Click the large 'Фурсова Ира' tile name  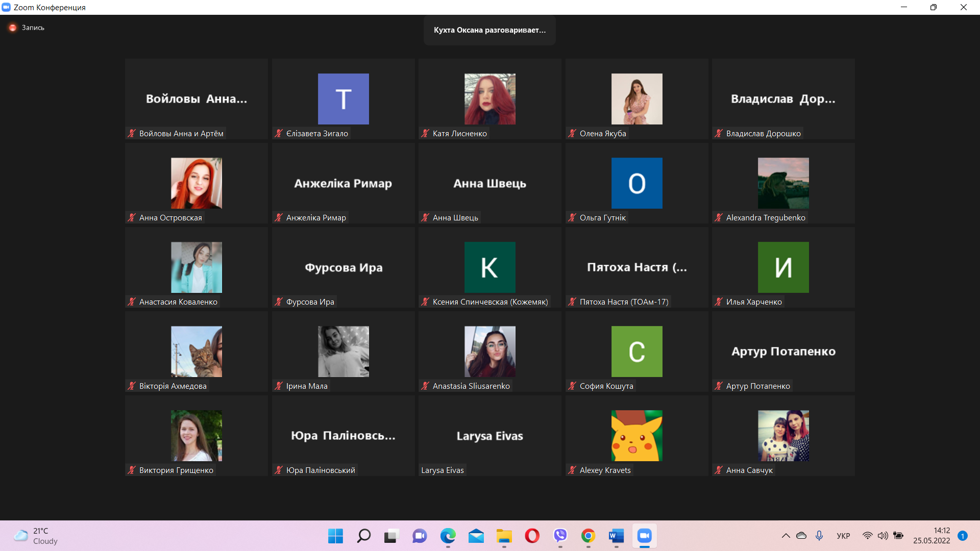(343, 268)
